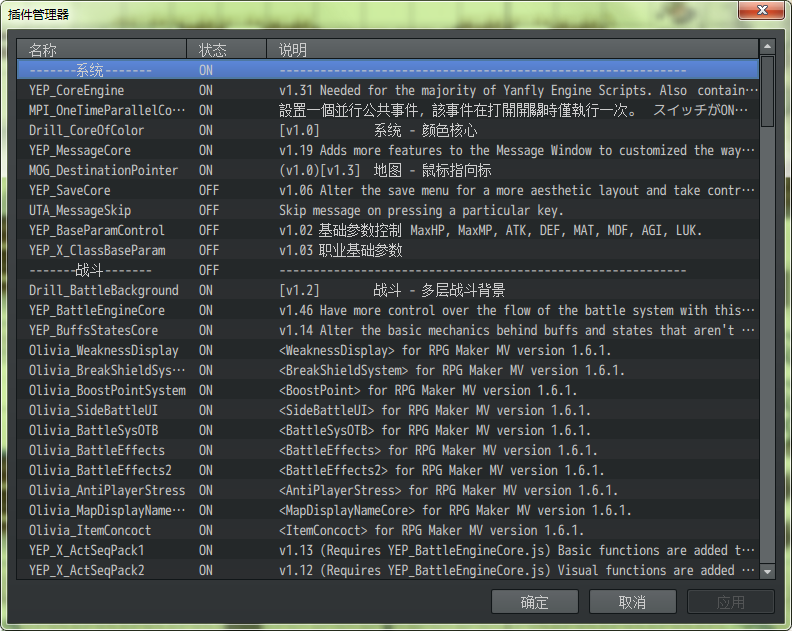
Task: Click ON status of Drill_CoreOfColor
Action: (206, 130)
